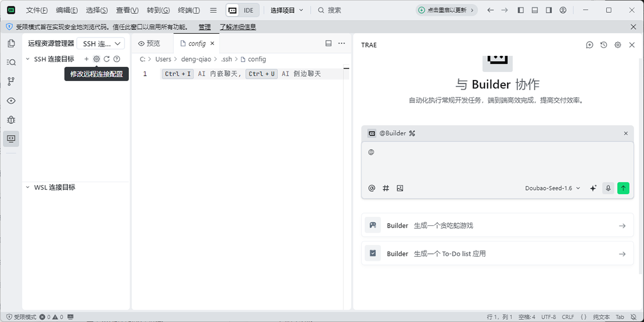Open the 终端(T) menu
Viewport: 644px width, 322px height.
pyautogui.click(x=189, y=10)
